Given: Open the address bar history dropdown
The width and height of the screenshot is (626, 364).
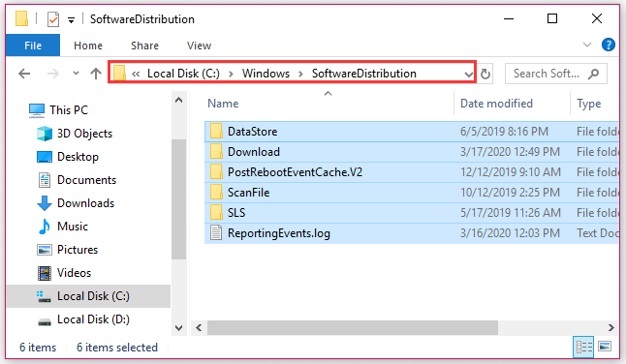Looking at the screenshot, I should pos(468,74).
